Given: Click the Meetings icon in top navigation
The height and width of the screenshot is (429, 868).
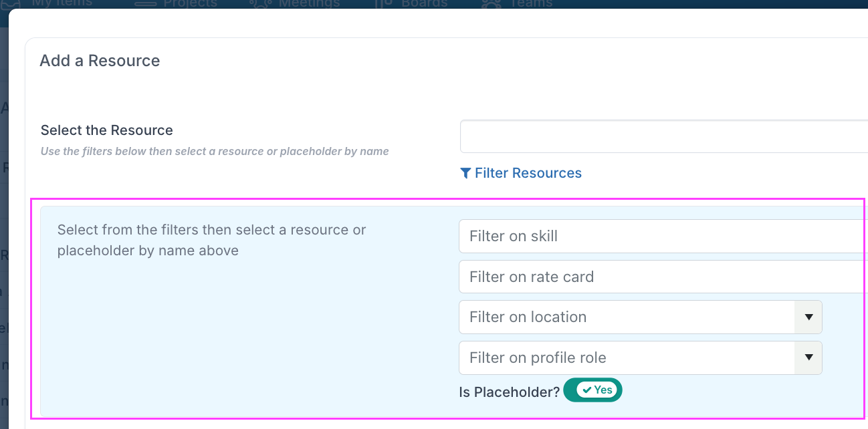Looking at the screenshot, I should pos(261,3).
